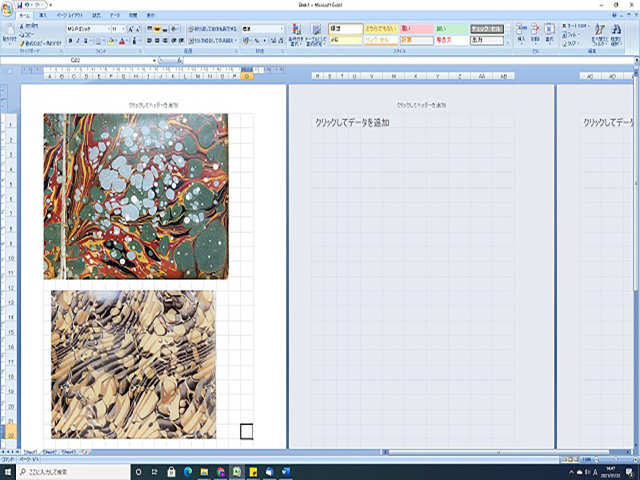Click Merge and Center button
This screenshot has width=640, height=480.
click(x=212, y=40)
